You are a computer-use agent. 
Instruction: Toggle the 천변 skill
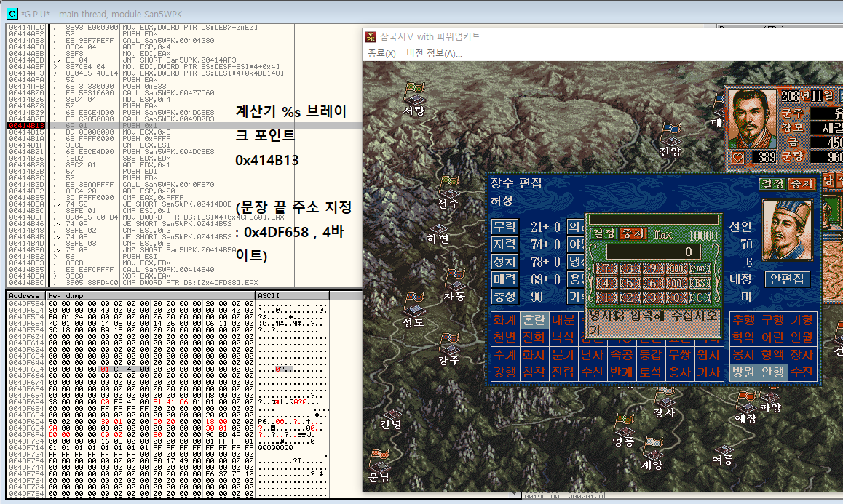[x=505, y=337]
